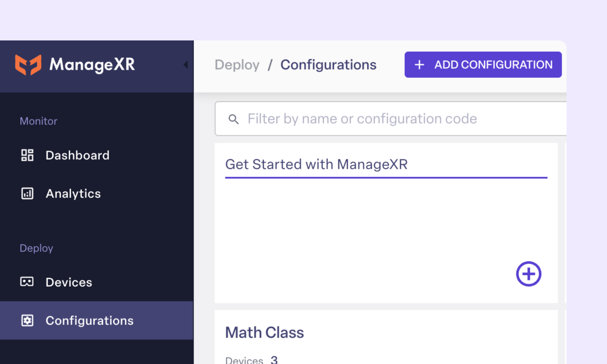Click the Add Configuration button

[x=483, y=65]
